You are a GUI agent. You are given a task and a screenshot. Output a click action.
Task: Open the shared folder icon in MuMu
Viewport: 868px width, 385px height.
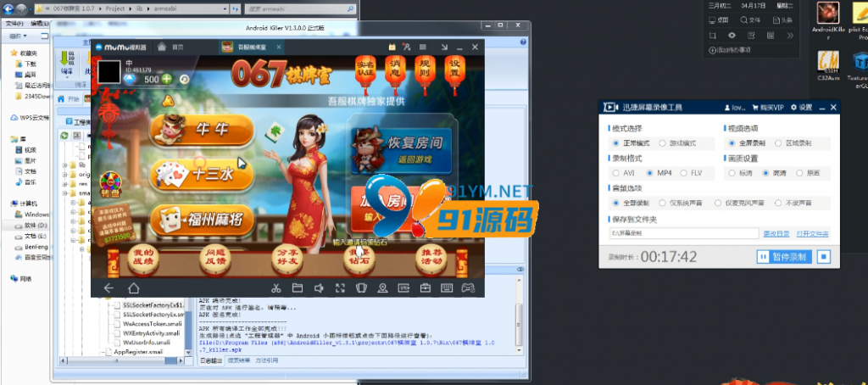[298, 288]
